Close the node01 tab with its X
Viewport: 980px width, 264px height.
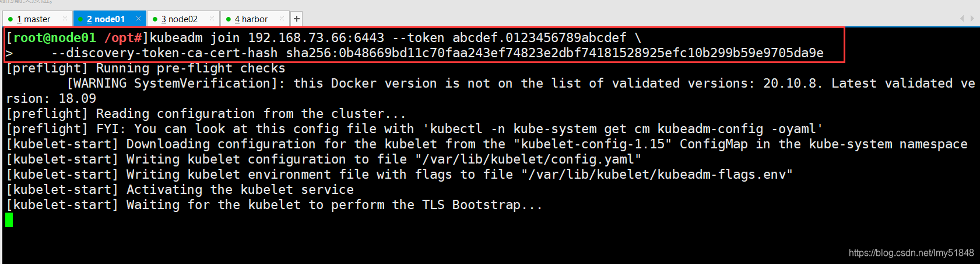(x=138, y=19)
